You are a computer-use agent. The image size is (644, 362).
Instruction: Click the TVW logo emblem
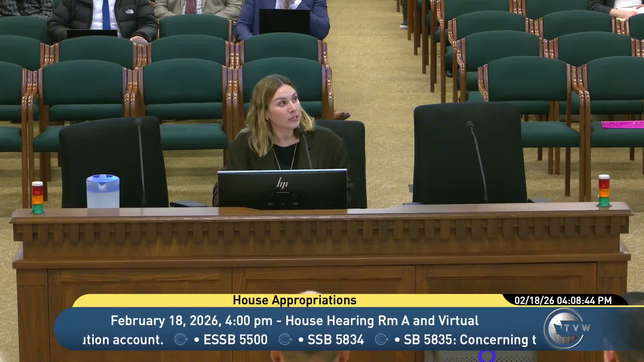pyautogui.click(x=566, y=328)
